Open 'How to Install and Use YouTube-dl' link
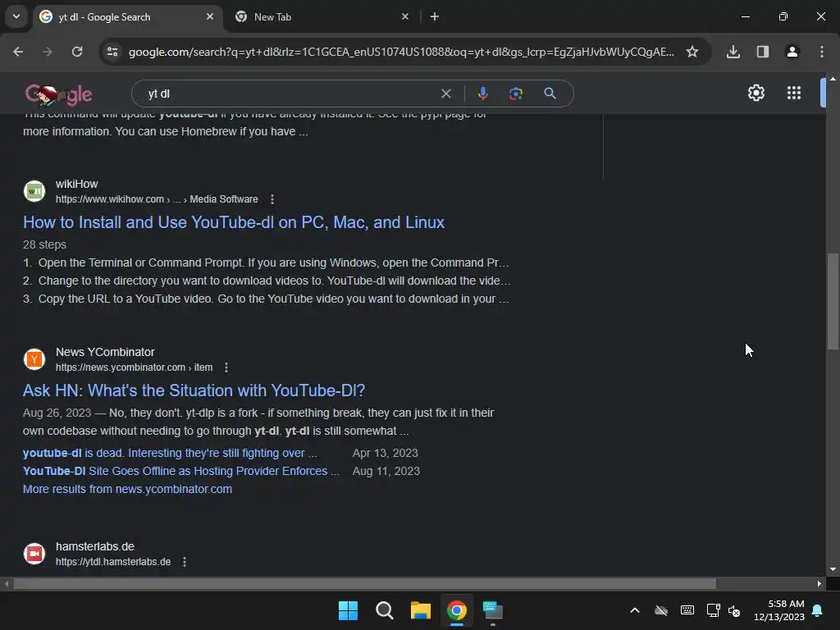Viewport: 840px width, 630px height. (234, 222)
